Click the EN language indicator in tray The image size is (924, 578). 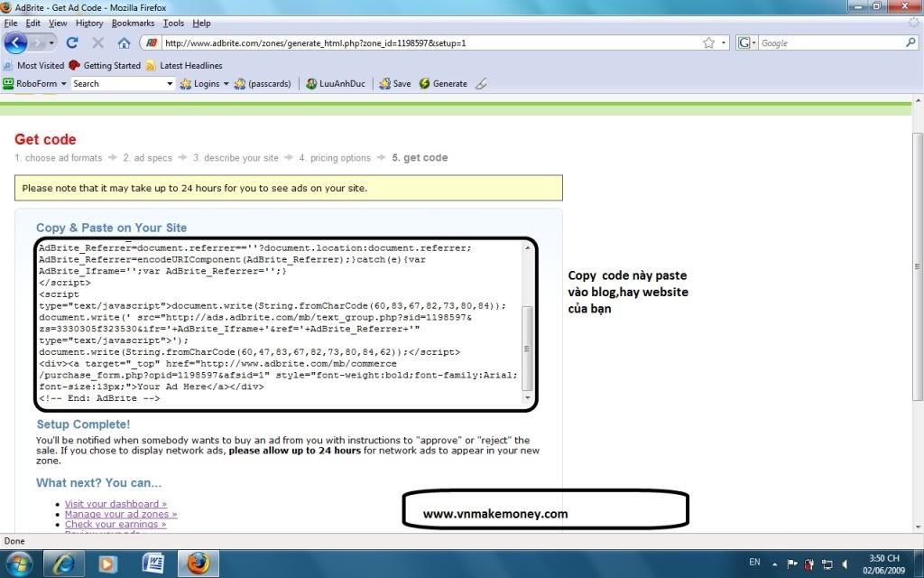754,563
